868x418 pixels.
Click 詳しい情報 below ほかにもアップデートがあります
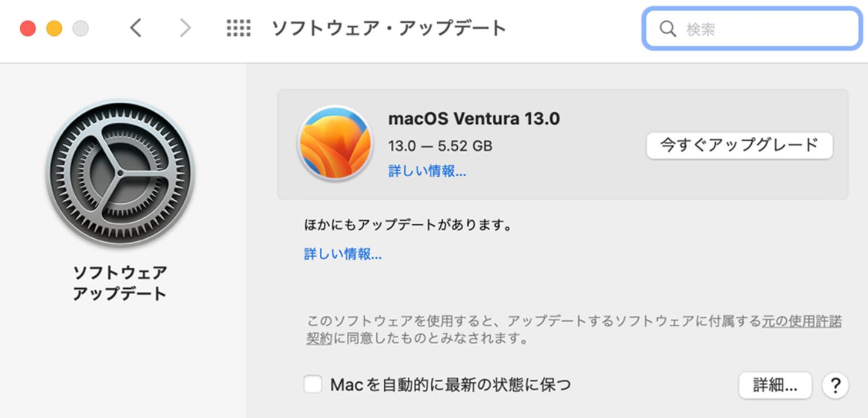tap(343, 255)
